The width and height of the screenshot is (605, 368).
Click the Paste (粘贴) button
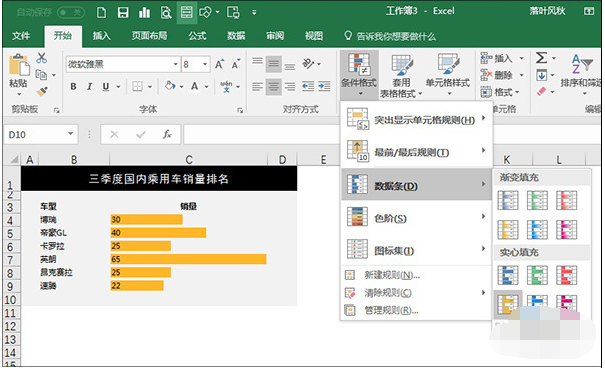coord(18,74)
